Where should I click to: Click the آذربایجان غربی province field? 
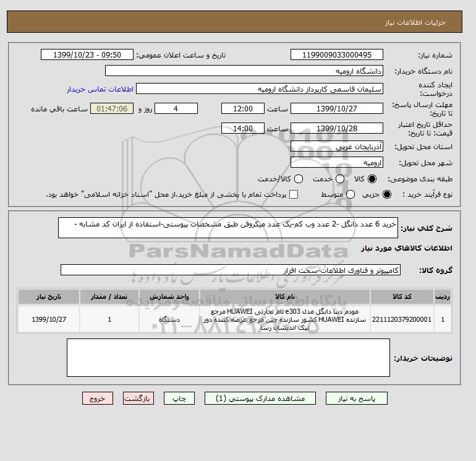337,147
